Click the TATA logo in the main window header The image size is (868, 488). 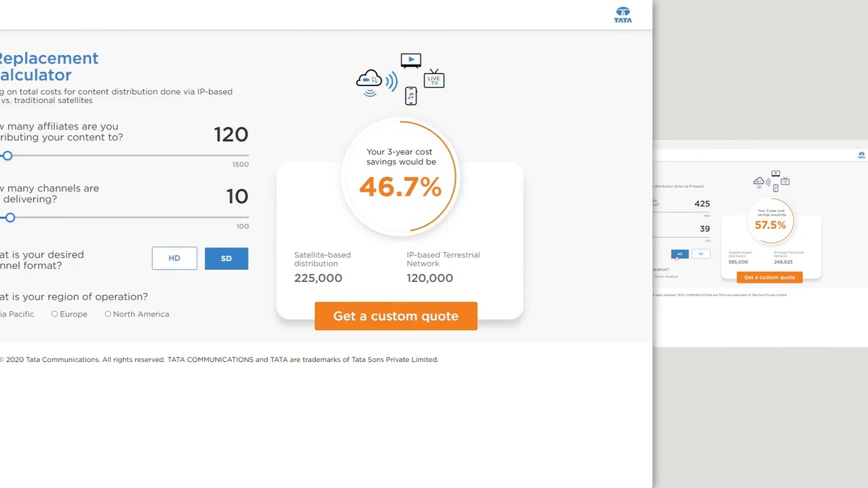[623, 15]
